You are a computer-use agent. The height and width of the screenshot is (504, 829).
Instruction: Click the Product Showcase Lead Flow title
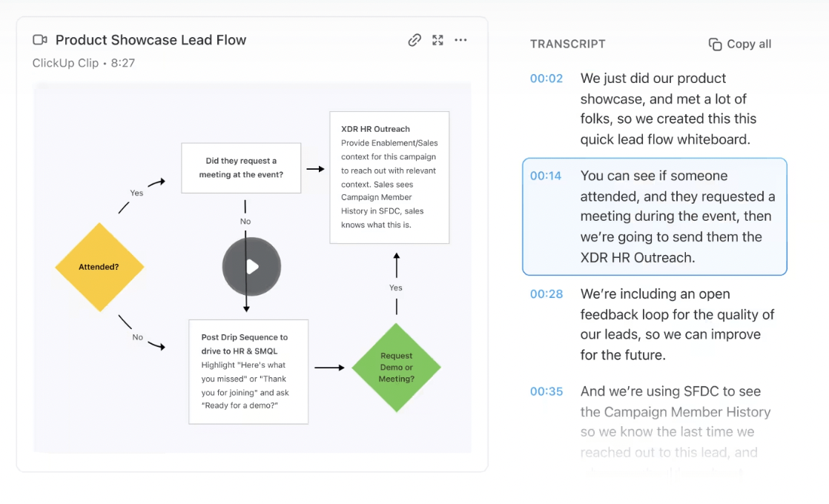[x=151, y=40]
